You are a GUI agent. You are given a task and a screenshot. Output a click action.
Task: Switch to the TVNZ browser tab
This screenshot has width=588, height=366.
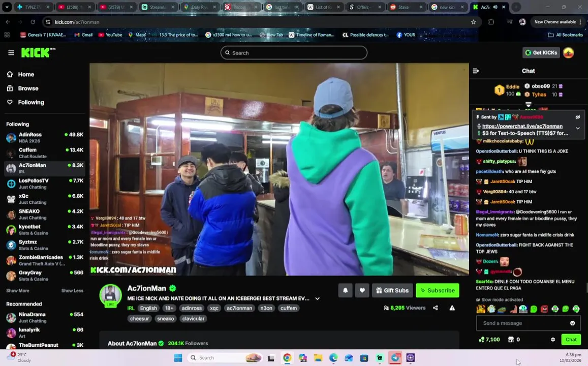(34, 7)
